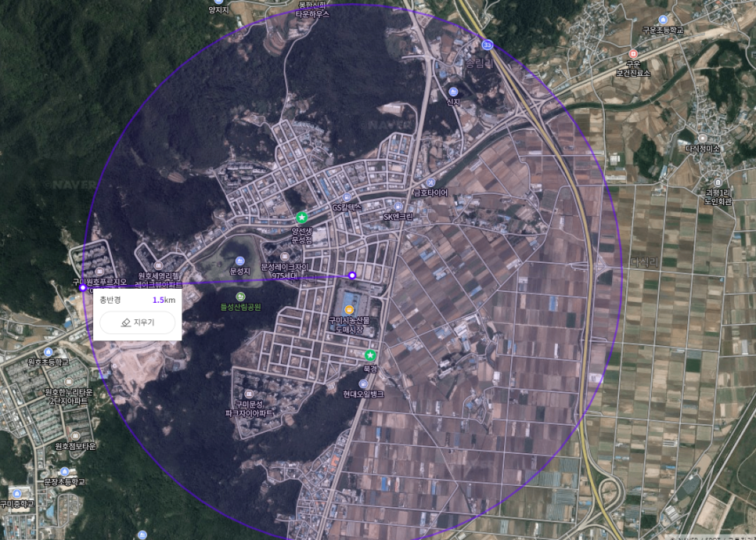This screenshot has width=756, height=540.
Task: Open the 괴평1리 노인회관 icon
Action: pos(718,182)
